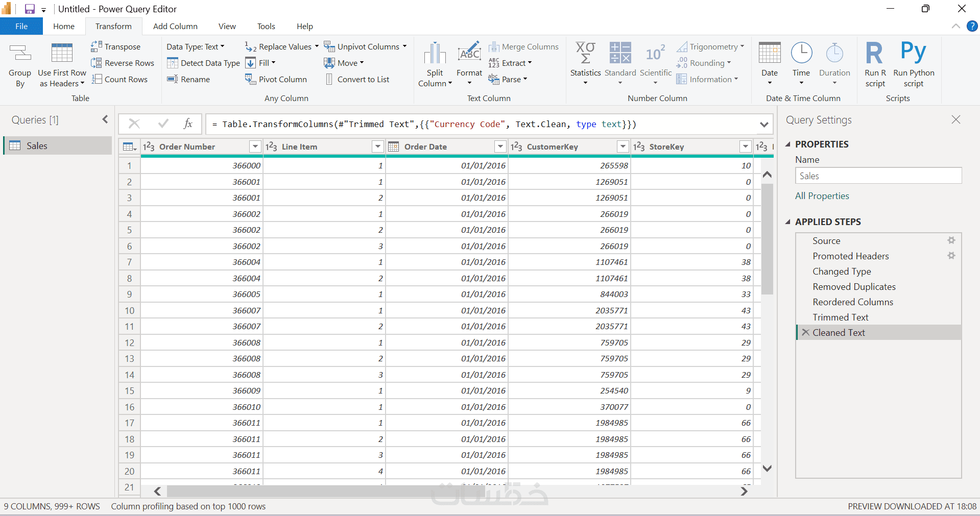Switch to the Home tab
Image resolution: width=980 pixels, height=516 pixels.
(64, 26)
